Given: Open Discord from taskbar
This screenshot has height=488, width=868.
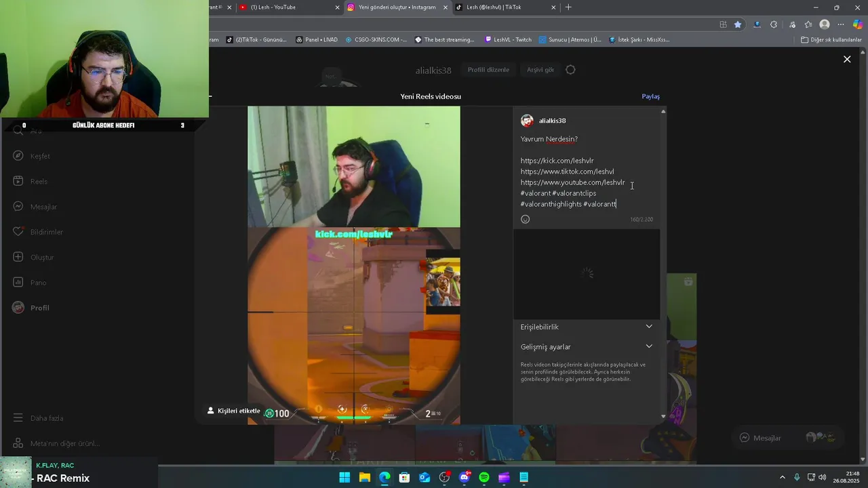Looking at the screenshot, I should [x=465, y=477].
